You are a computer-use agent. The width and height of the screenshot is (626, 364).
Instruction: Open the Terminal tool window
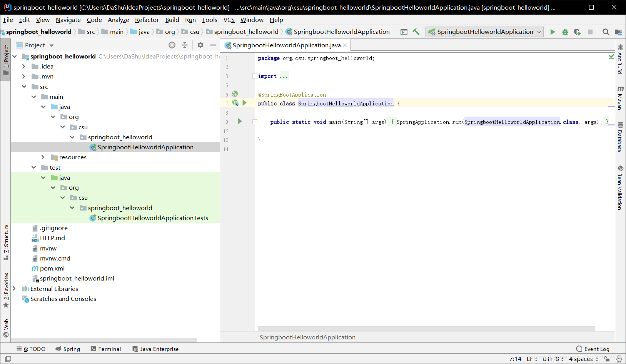106,349
